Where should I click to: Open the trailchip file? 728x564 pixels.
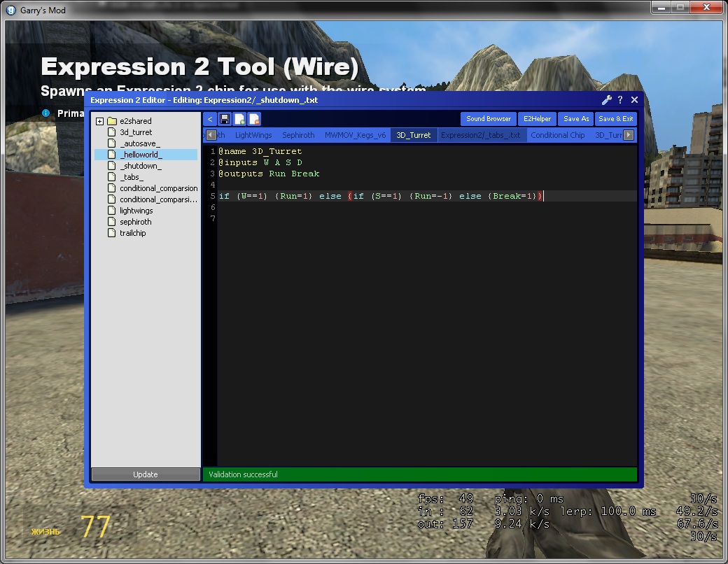coord(133,232)
